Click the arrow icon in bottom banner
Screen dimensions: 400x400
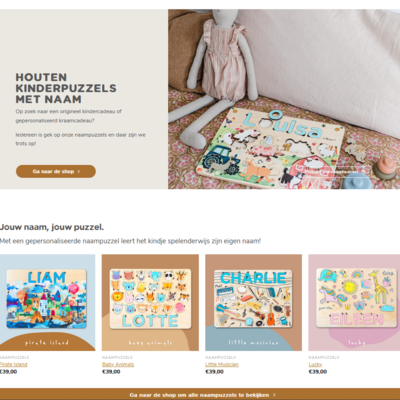point(274,395)
